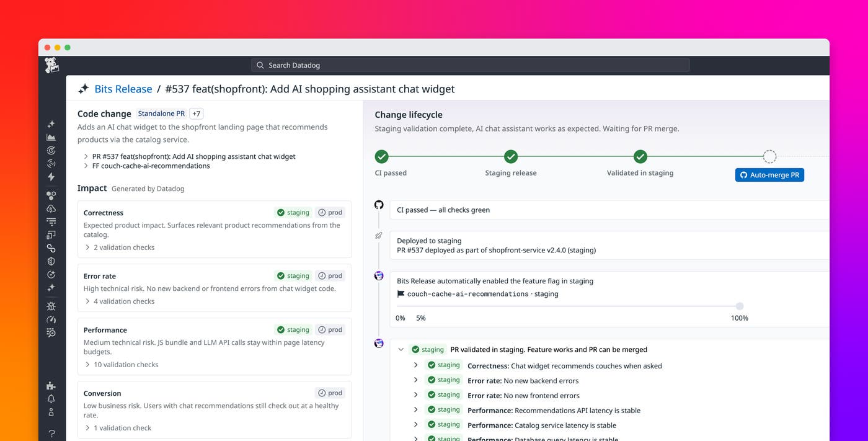
Task: Expand Error rate: No new frontend errors row
Action: pyautogui.click(x=416, y=395)
